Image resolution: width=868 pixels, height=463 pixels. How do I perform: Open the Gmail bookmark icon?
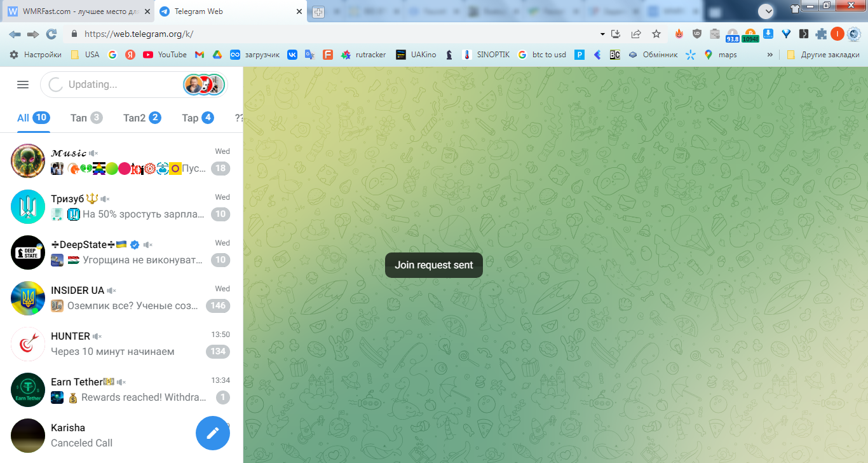200,55
